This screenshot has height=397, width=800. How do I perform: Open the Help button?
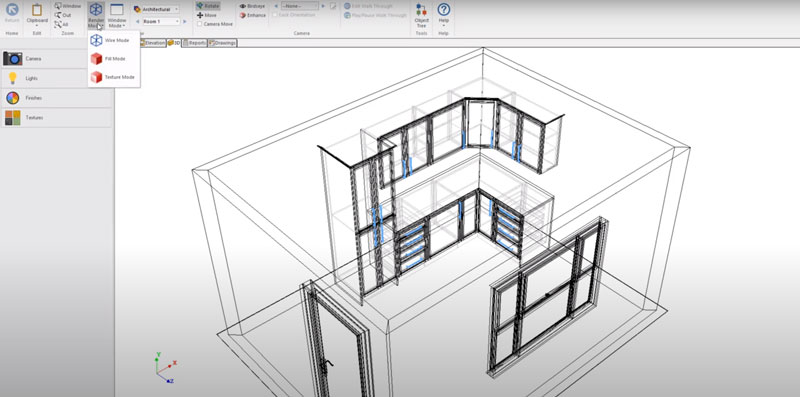(444, 14)
